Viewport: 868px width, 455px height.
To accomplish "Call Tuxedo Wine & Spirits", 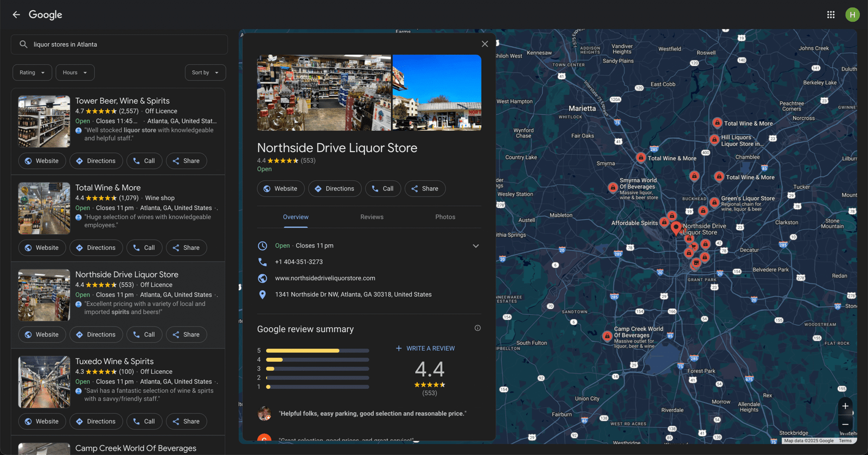I will pos(144,421).
